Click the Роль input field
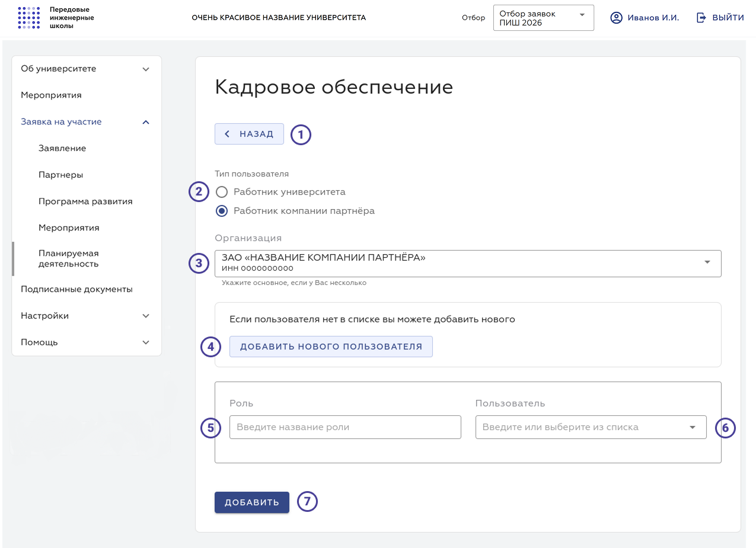Screen dimensions: 756x548 (x=345, y=427)
